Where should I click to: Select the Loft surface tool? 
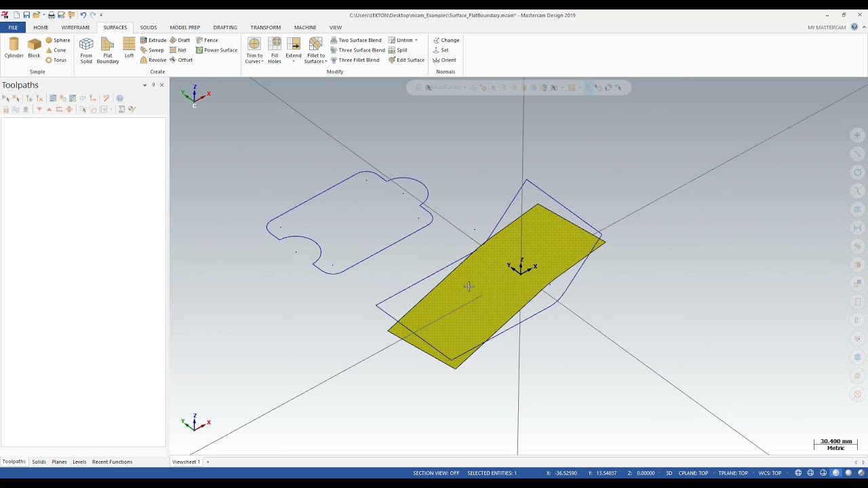129,47
